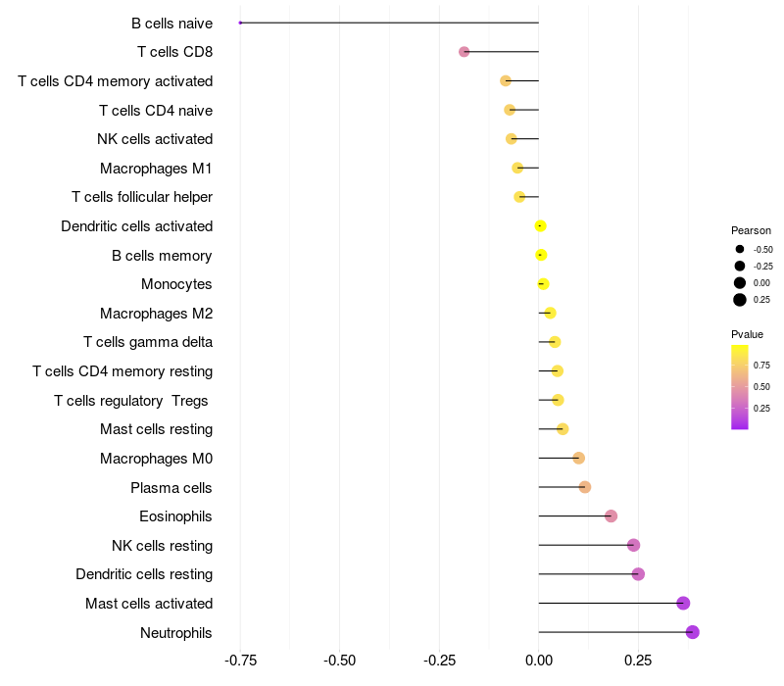Image resolution: width=784 pixels, height=686 pixels.
Task: Click the Macrophages M0 marker
Action: pyautogui.click(x=578, y=458)
